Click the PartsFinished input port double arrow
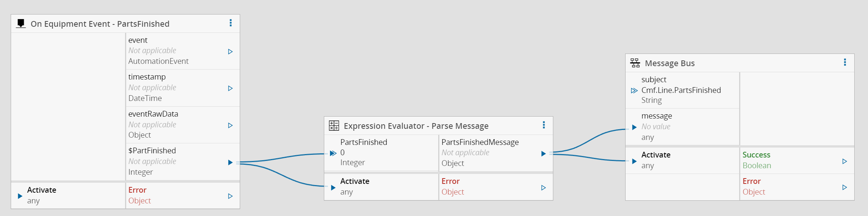Image resolution: width=868 pixels, height=216 pixels. pos(333,153)
